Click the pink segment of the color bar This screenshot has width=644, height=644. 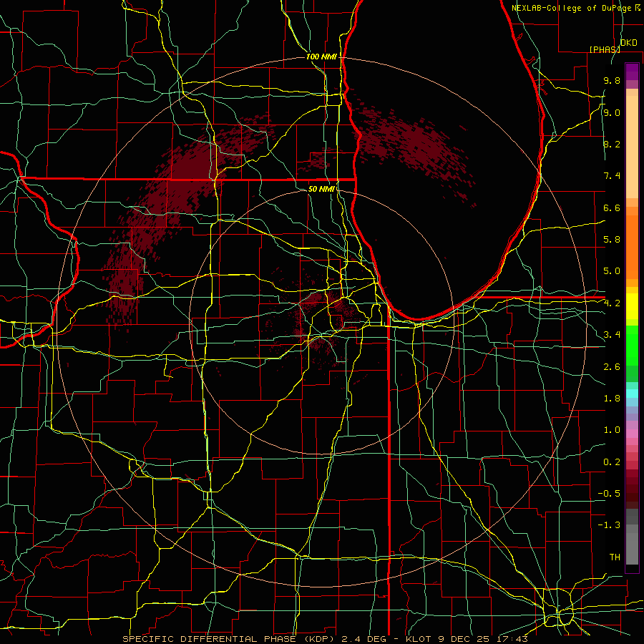632,434
